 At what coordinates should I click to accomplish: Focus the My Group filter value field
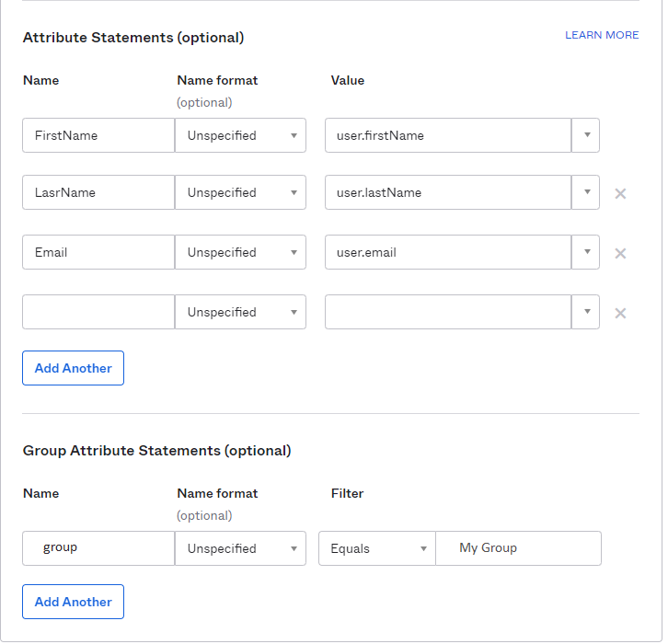[518, 548]
